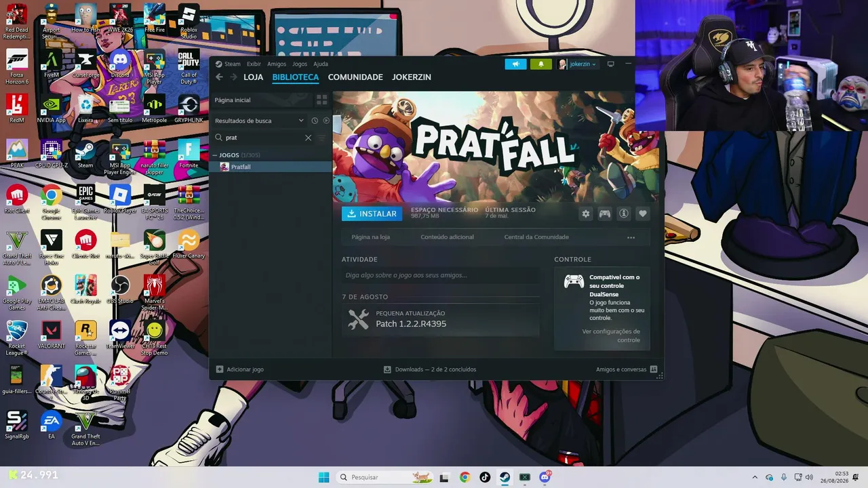Open Steam Big Picture mode monitor icon
868x488 pixels.
(610, 64)
